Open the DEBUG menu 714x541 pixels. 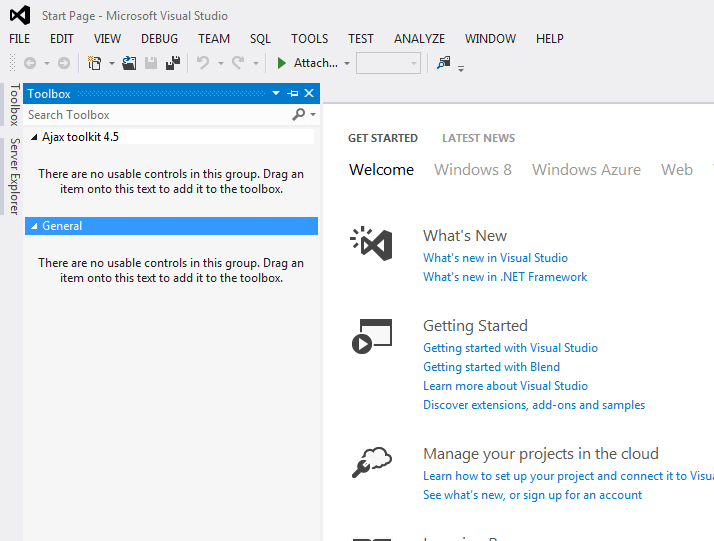coord(159,39)
